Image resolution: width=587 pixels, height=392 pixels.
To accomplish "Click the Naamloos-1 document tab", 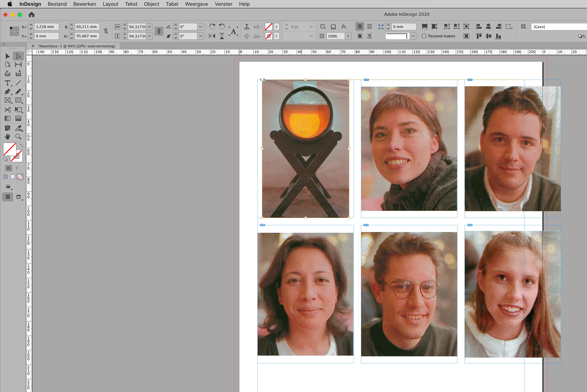I will click(76, 46).
